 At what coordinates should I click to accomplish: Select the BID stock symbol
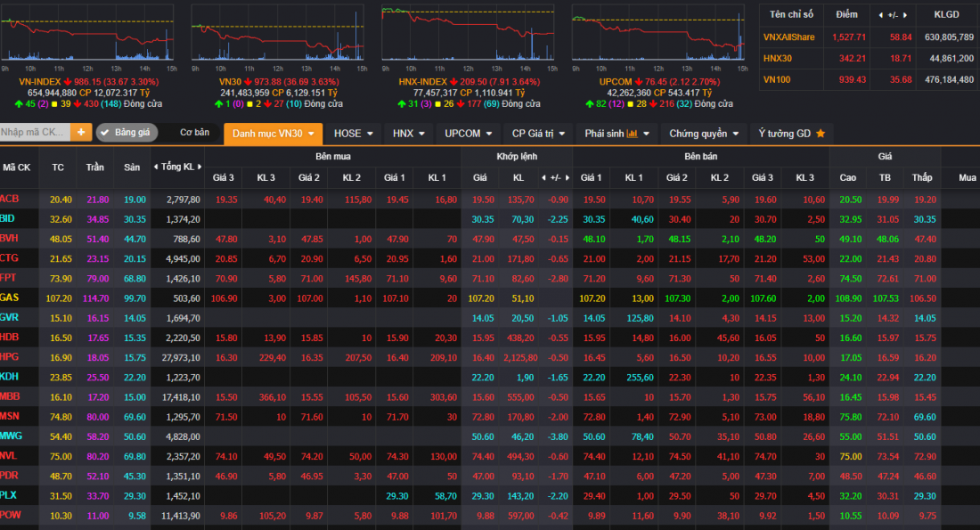click(x=7, y=219)
